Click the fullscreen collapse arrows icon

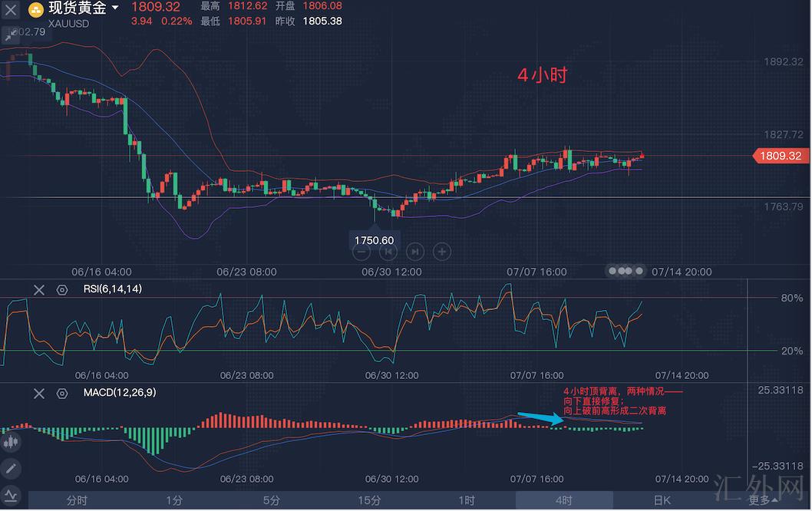click(x=10, y=36)
